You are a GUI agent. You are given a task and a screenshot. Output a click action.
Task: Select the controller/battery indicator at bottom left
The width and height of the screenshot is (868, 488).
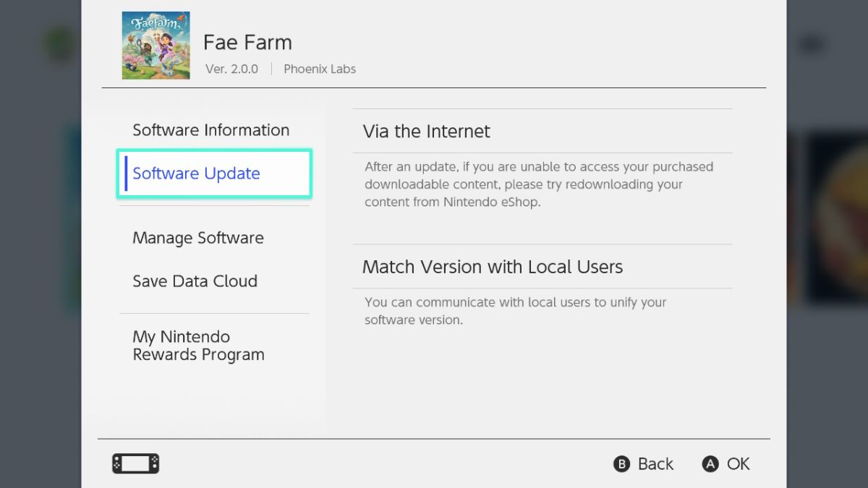pyautogui.click(x=135, y=463)
